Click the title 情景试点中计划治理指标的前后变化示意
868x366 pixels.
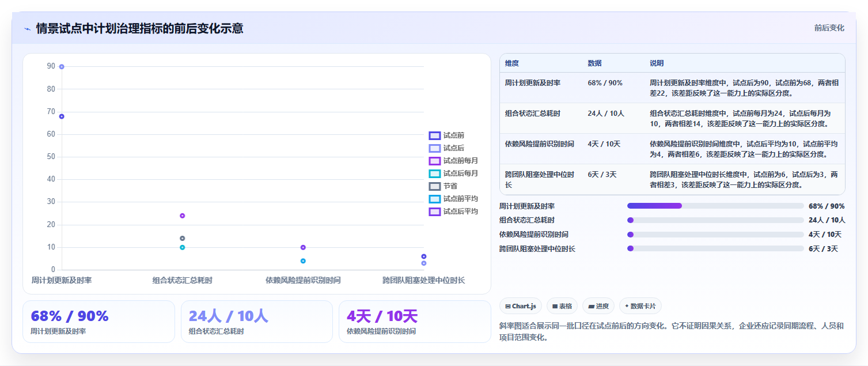pos(139,28)
